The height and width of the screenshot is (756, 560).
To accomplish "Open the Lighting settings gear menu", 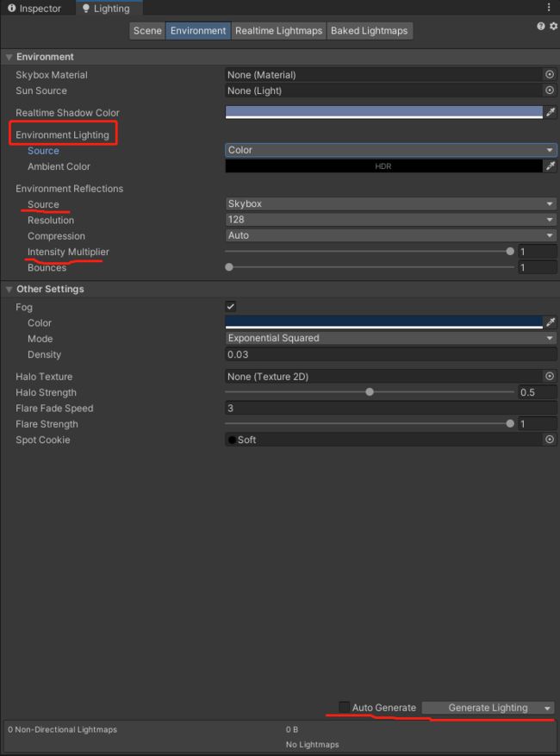I will 553,26.
